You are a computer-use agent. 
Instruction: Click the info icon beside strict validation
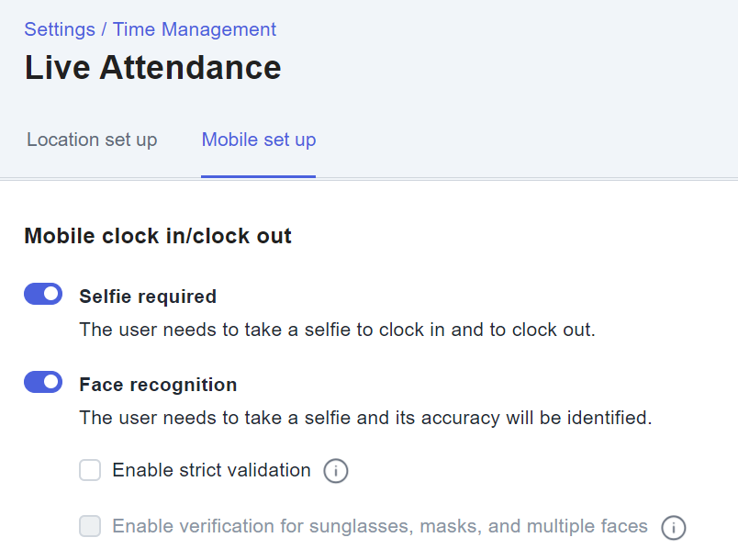coord(336,471)
